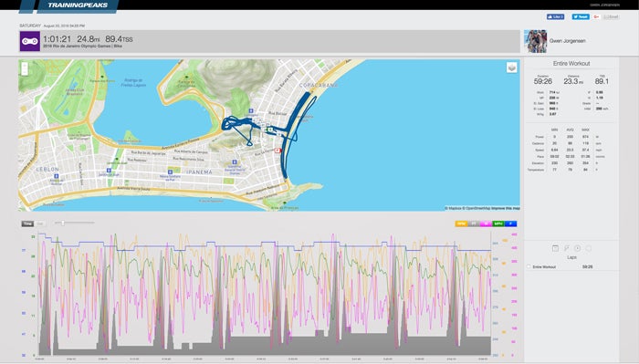The width and height of the screenshot is (639, 364).
Task: Switch graph x-axis to Time
Action: 27,224
